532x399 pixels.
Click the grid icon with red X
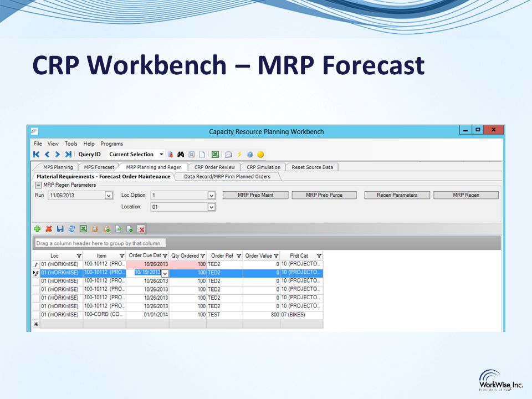pos(141,229)
